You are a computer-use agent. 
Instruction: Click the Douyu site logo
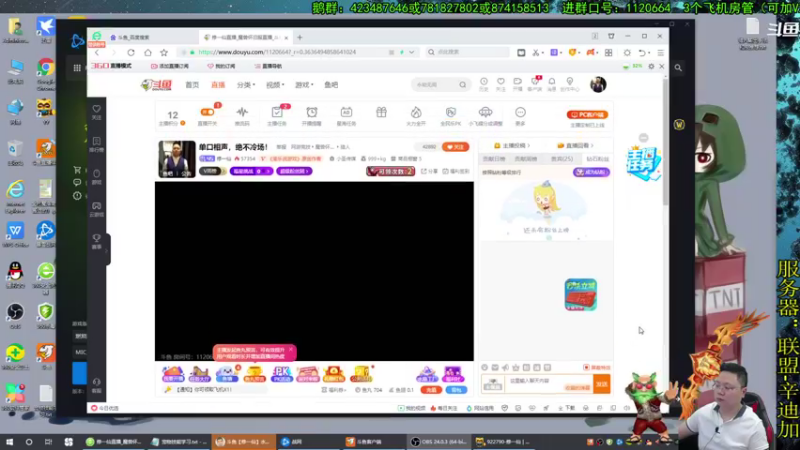157,85
